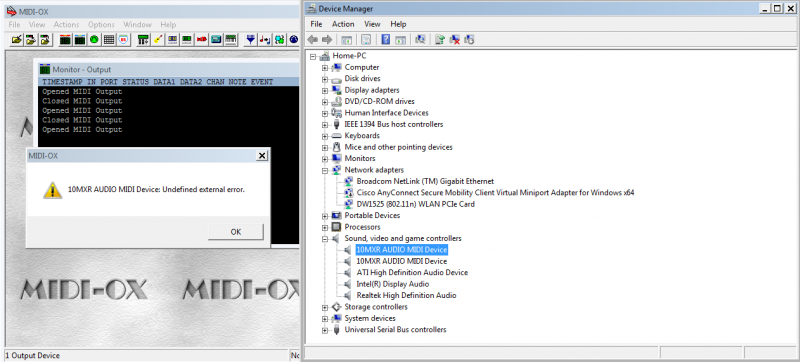Click the Storage controllers label

pos(376,307)
